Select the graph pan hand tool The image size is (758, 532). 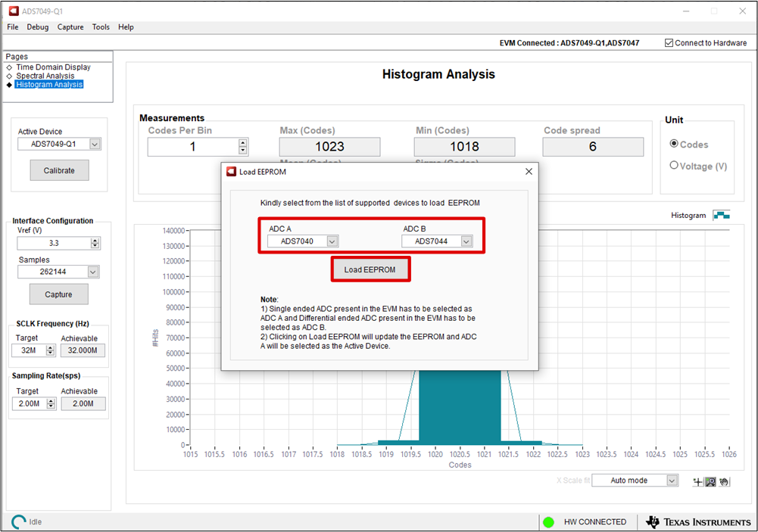[x=723, y=481]
